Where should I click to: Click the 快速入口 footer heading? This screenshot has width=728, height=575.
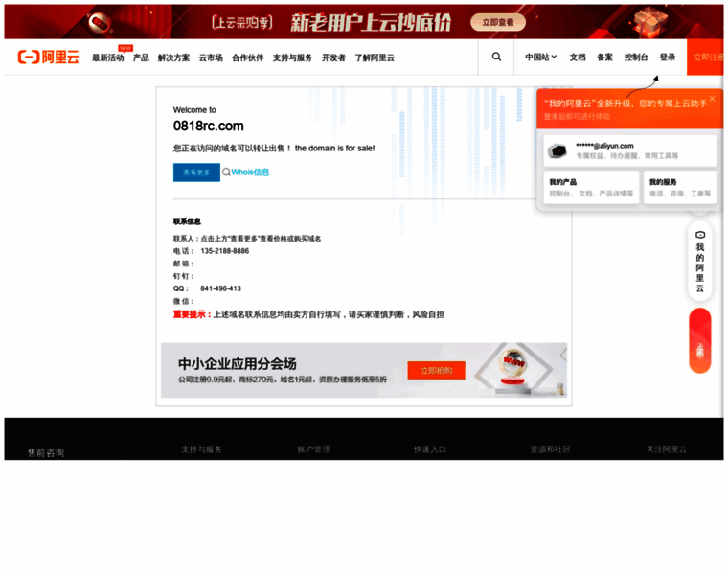[430, 449]
